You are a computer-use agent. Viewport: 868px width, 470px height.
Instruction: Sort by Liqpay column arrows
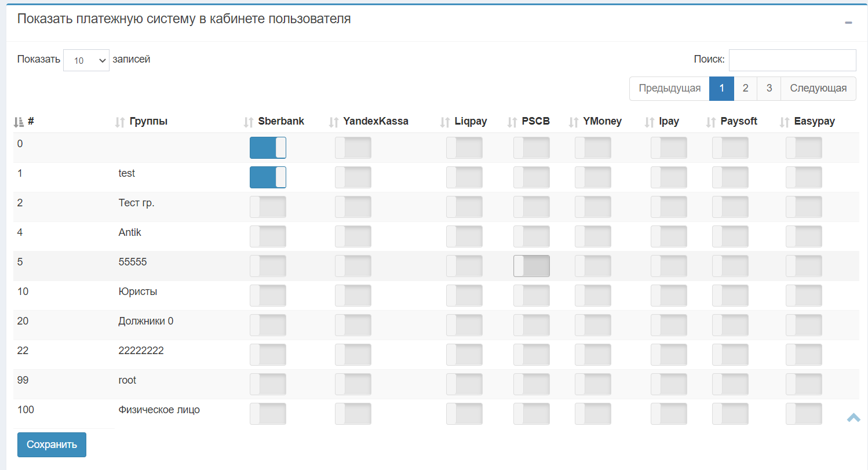click(445, 122)
